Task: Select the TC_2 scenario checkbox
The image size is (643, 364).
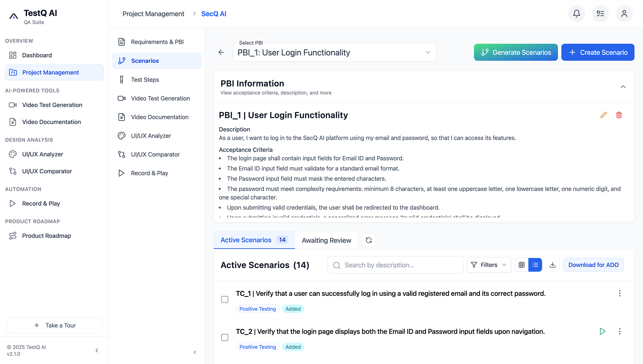Action: (x=225, y=337)
